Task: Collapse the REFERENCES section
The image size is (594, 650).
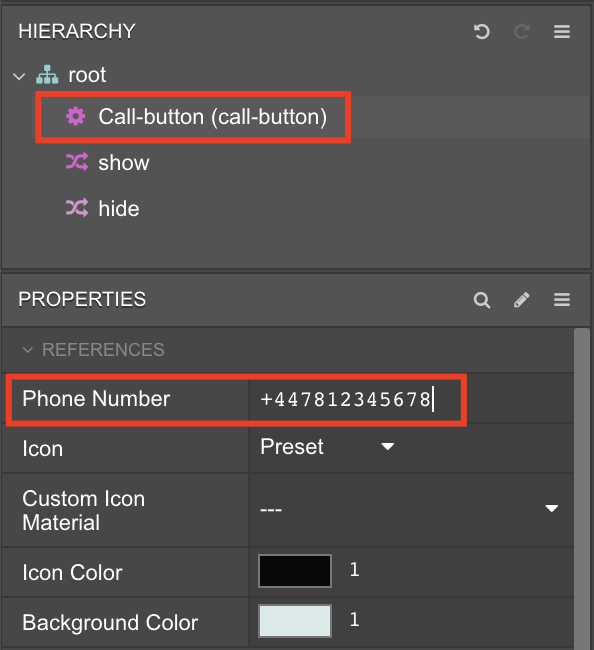Action: point(28,350)
